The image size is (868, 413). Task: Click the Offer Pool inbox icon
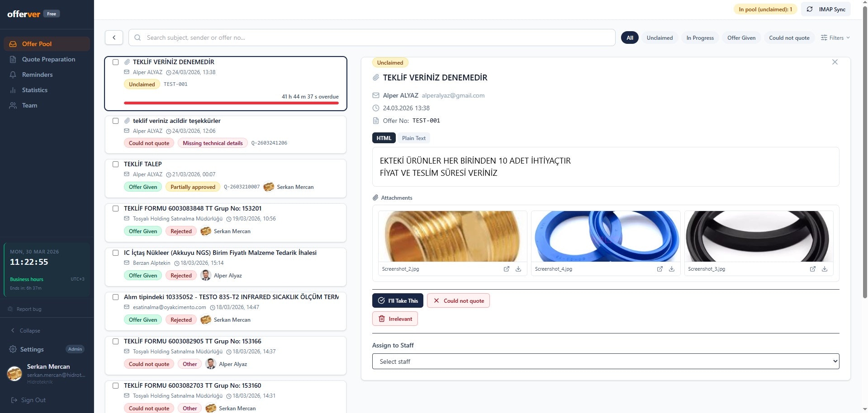pyautogui.click(x=13, y=44)
